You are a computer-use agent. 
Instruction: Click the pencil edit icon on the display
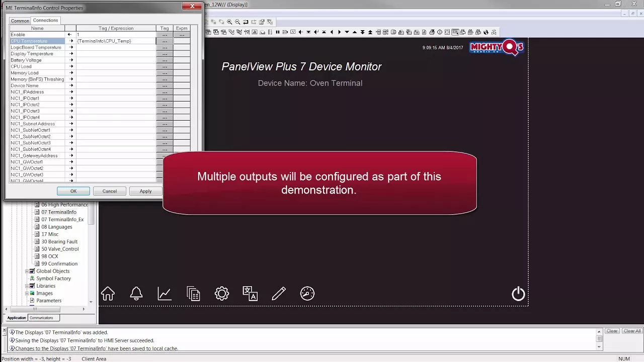tap(279, 293)
